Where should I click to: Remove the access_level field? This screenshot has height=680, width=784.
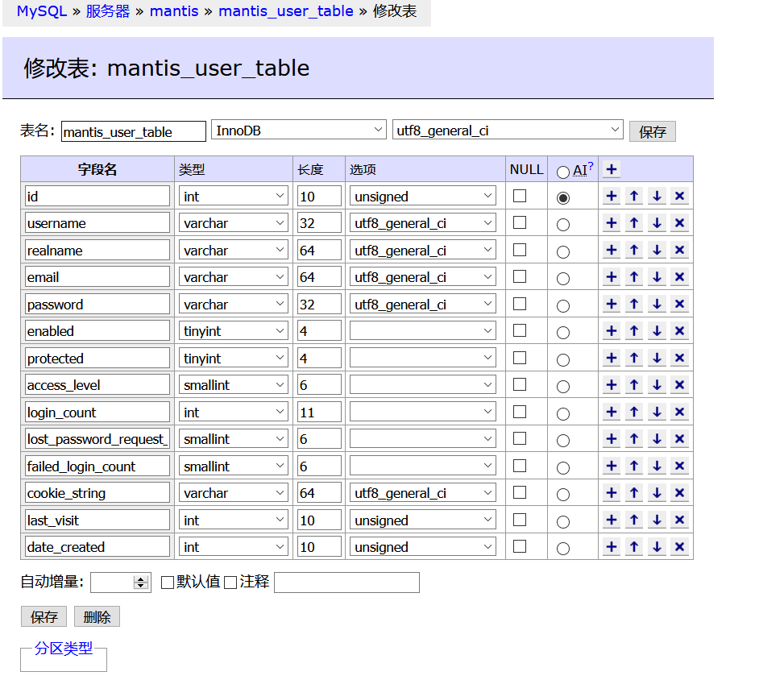point(679,385)
